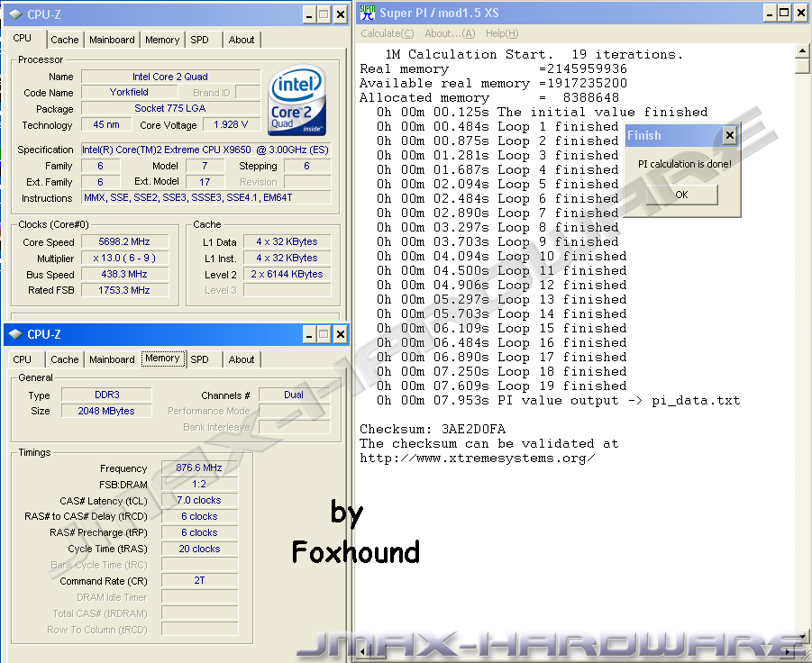812x663 pixels.
Task: Click the Core Speed value 5698.2 MHz
Action: (124, 241)
